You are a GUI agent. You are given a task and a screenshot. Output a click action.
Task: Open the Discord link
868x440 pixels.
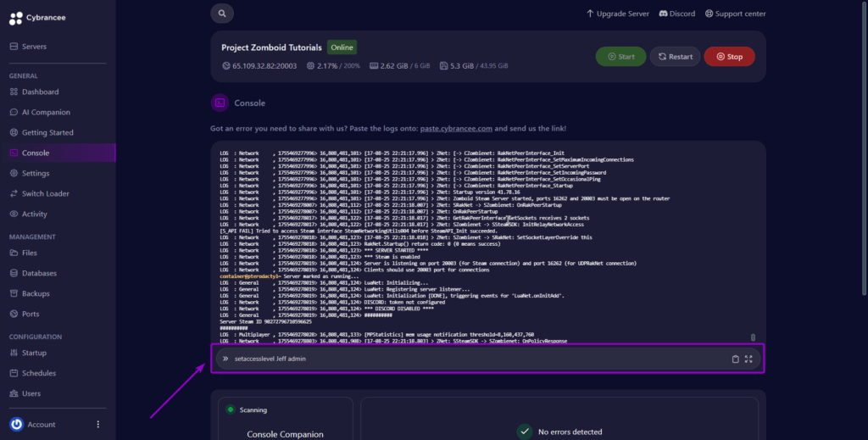(677, 14)
